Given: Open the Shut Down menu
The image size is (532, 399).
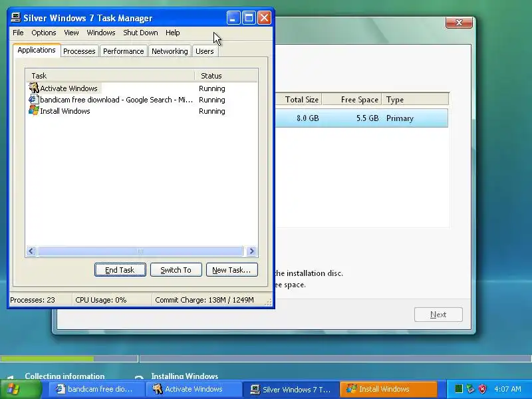Looking at the screenshot, I should click(x=140, y=33).
